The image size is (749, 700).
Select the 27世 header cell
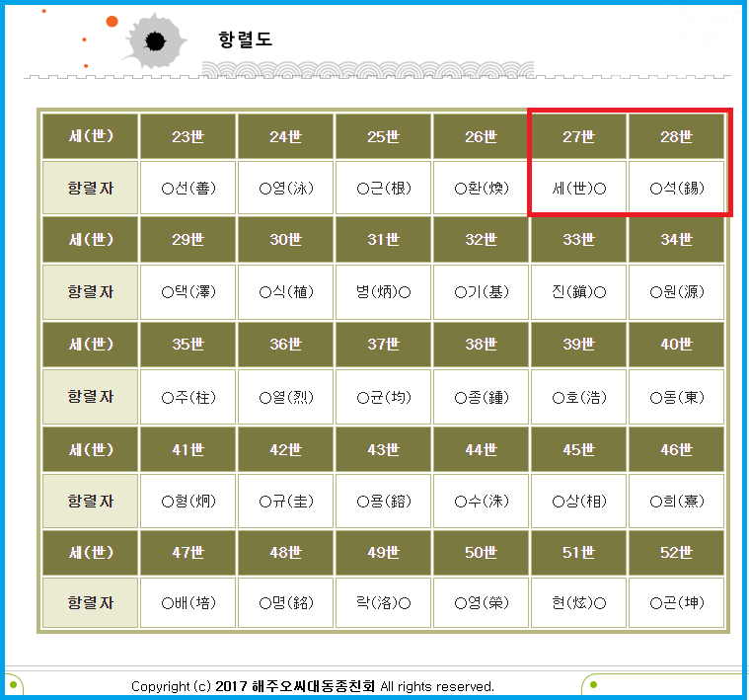pos(578,136)
